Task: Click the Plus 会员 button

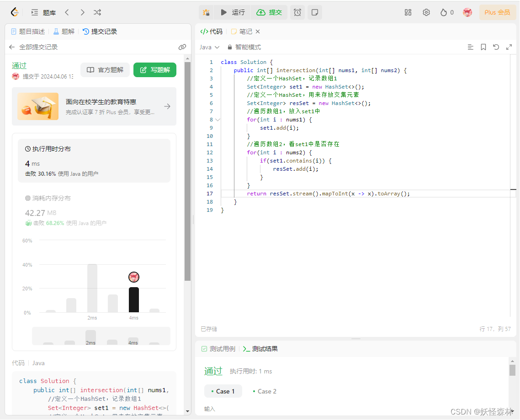Action: pos(497,13)
